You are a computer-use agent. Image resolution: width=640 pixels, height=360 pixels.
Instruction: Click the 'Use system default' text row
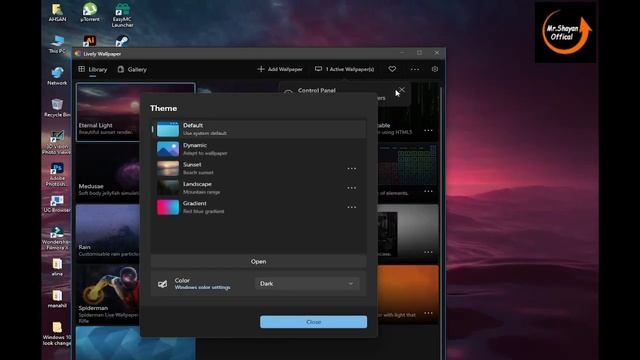[205, 133]
